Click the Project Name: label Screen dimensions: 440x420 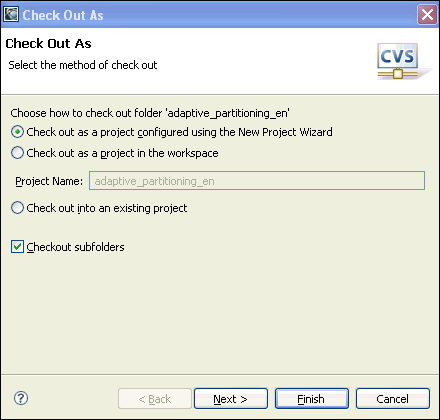[x=49, y=181]
